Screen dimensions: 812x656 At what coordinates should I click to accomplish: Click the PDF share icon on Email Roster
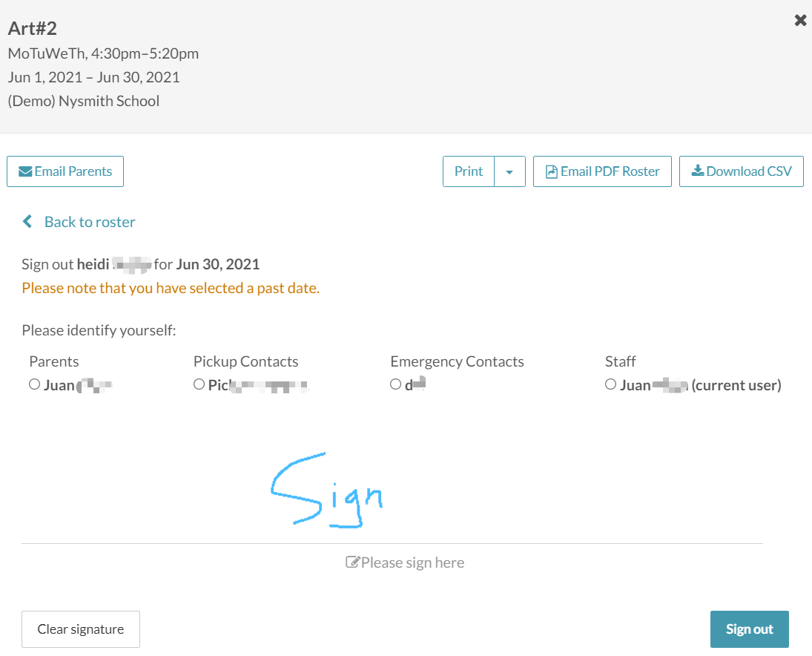pyautogui.click(x=551, y=171)
